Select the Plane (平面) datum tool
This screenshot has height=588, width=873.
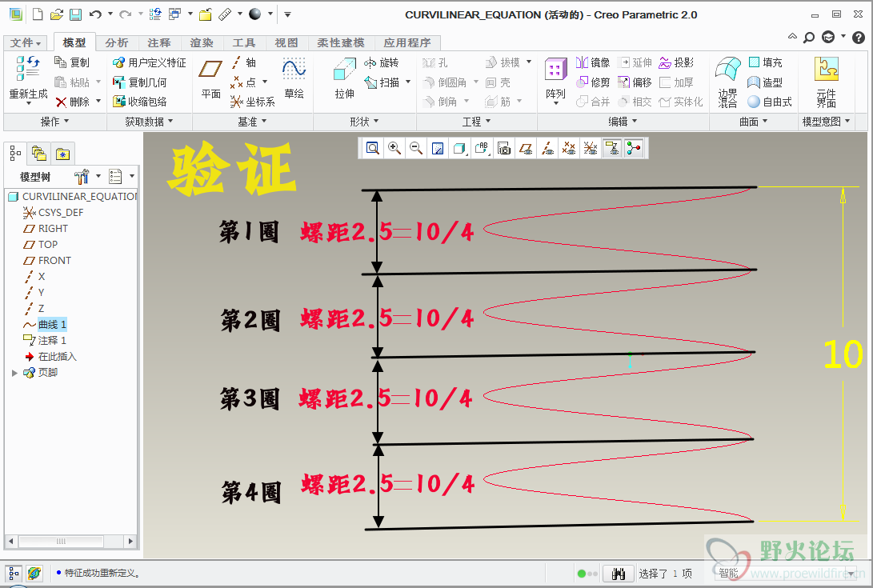pyautogui.click(x=211, y=79)
